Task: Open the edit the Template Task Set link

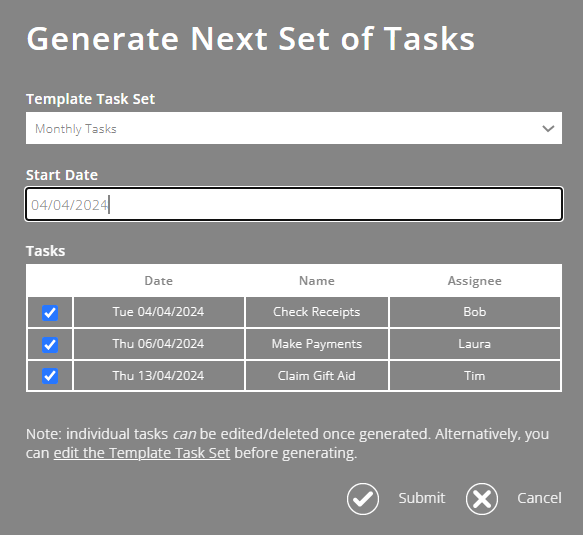Action: click(142, 453)
